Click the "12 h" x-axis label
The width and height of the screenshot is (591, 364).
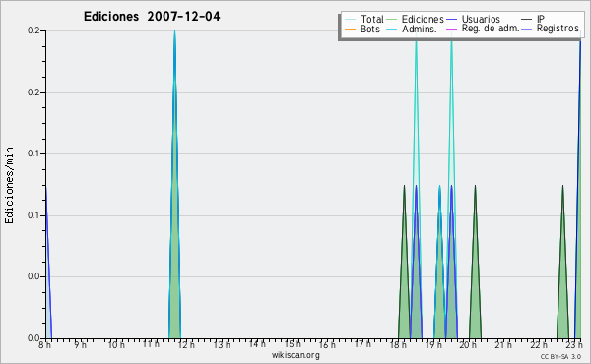tap(186, 344)
